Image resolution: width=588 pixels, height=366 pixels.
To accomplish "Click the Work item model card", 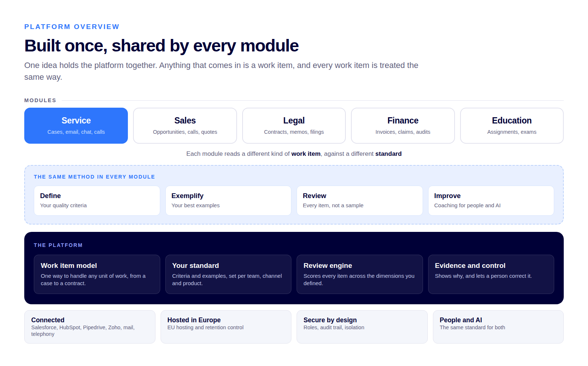I will [97, 274].
